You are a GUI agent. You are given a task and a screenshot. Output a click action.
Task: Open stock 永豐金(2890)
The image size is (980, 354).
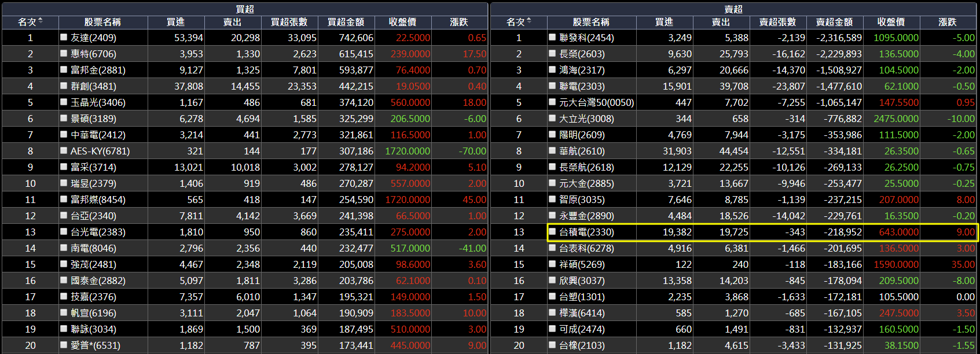pyautogui.click(x=586, y=216)
